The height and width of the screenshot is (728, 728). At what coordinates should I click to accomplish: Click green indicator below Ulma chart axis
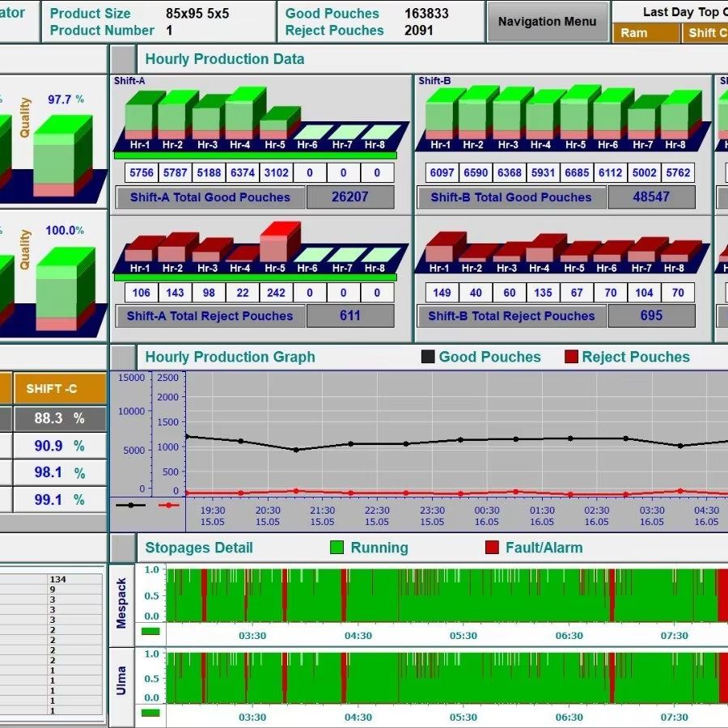(x=150, y=713)
